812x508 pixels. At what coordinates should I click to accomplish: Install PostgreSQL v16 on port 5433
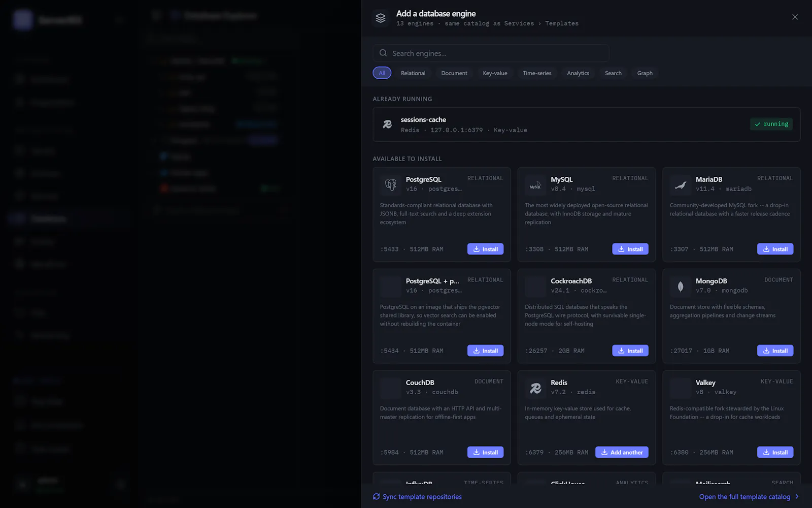click(485, 249)
